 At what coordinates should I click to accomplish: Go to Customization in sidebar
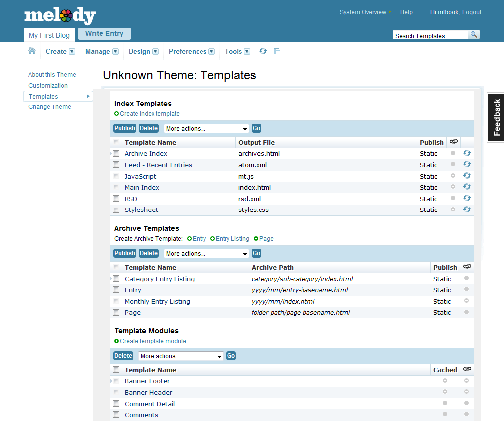[x=48, y=86]
